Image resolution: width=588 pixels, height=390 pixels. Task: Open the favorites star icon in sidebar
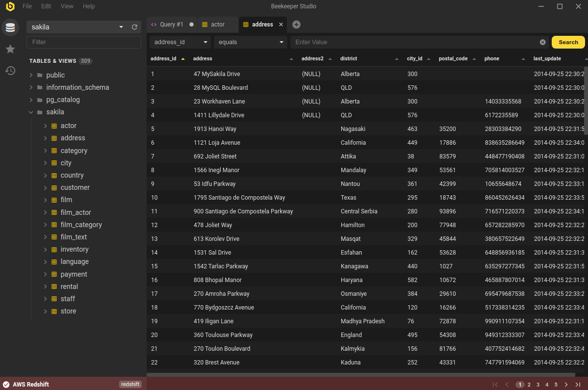[10, 49]
